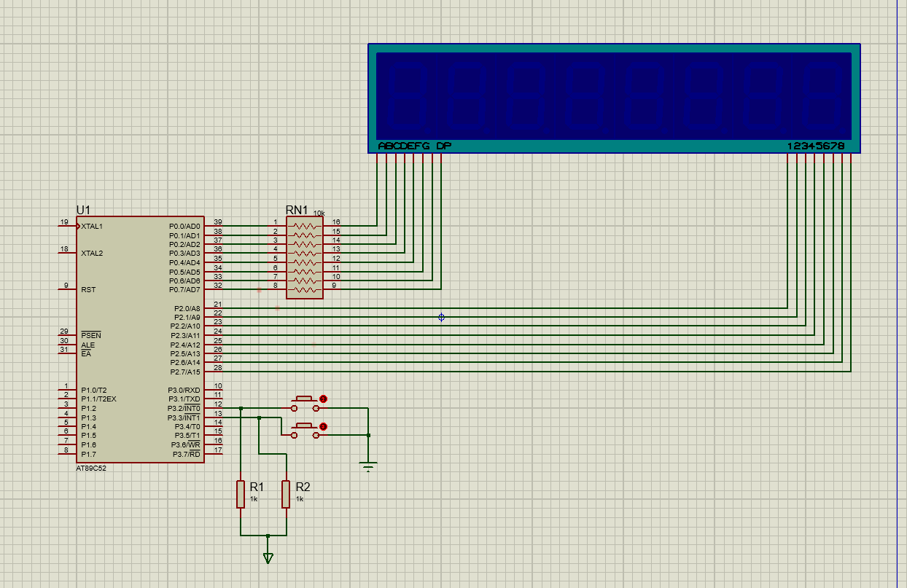
Task: Click the P3.0/RXD pin label
Action: tap(184, 391)
